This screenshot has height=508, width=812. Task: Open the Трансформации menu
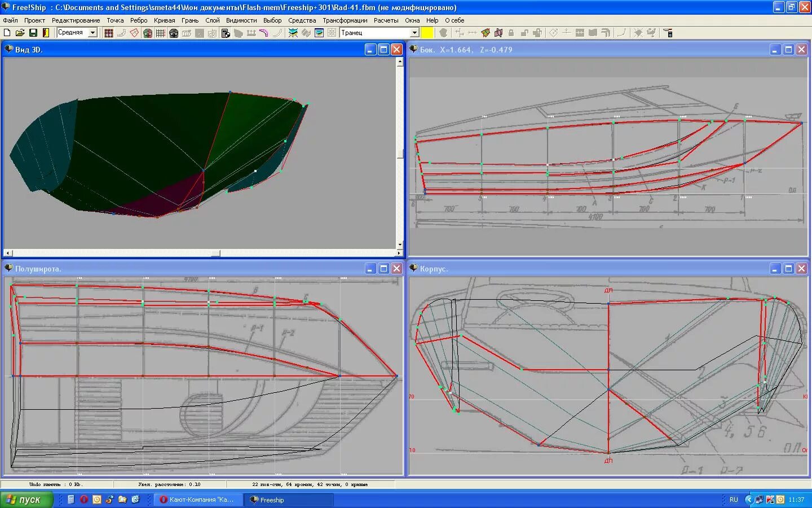click(345, 20)
